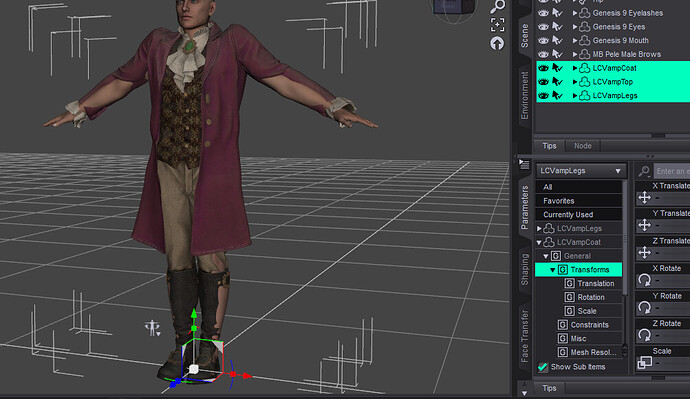
Task: Toggle visibility of LCVampTop
Action: click(x=543, y=81)
